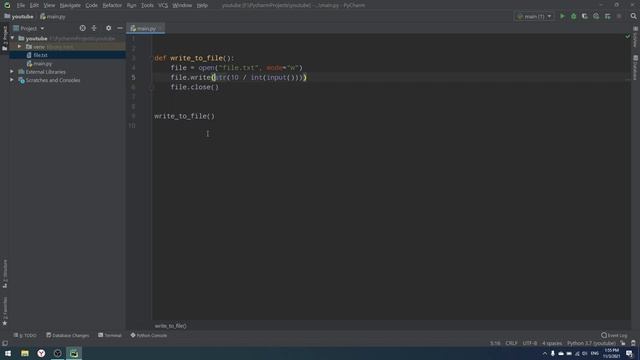Click the microphone tray icon
Viewport: 640px width, 360px height.
553,353
